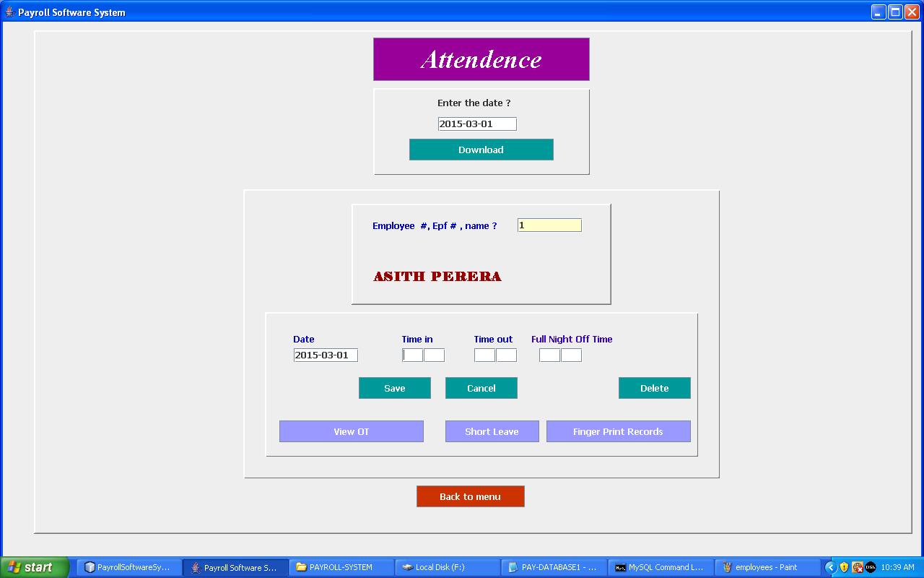Click the Back to menu button

point(470,496)
